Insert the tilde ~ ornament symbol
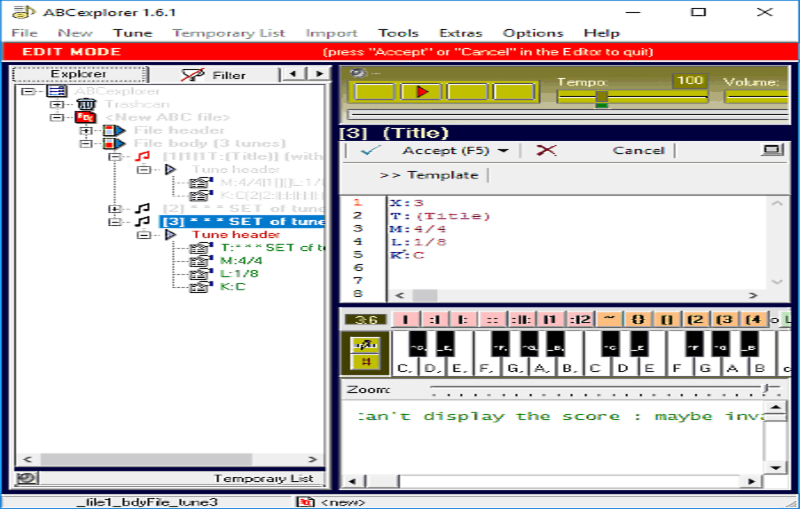 coord(609,320)
